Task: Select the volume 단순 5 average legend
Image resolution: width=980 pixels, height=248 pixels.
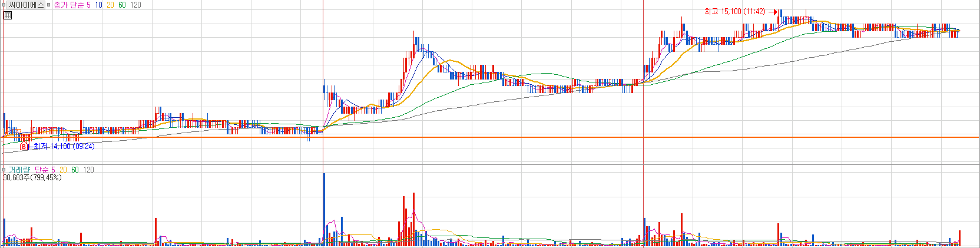Action: coord(45,170)
